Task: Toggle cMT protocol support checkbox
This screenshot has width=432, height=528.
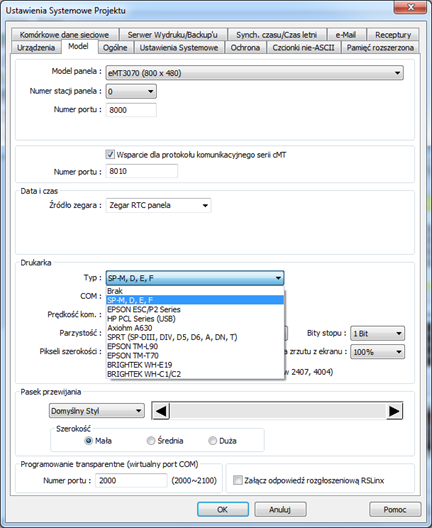Action: pos(110,155)
